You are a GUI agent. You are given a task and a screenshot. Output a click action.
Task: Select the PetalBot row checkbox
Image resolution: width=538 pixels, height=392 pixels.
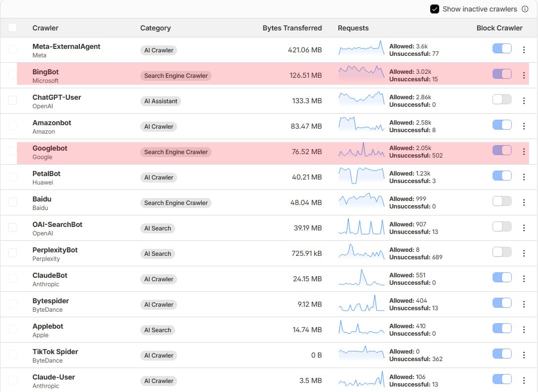click(x=12, y=176)
